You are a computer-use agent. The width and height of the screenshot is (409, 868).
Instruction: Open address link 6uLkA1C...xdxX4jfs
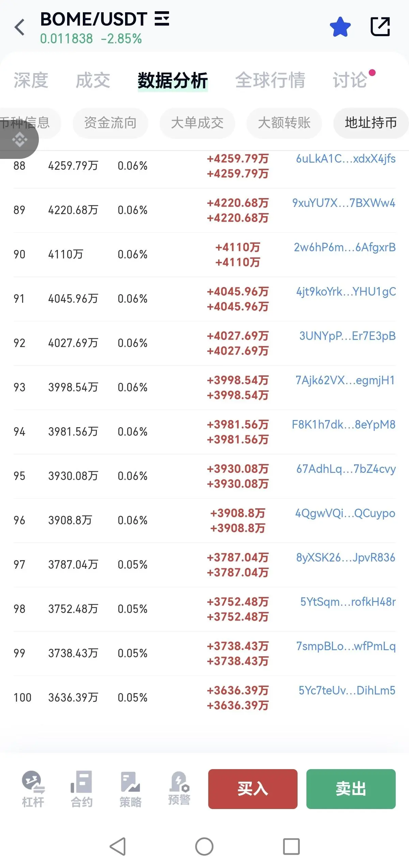point(346,159)
